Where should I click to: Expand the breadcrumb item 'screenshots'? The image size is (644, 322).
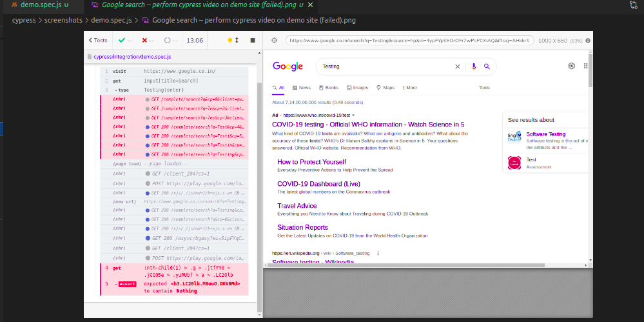(x=63, y=20)
